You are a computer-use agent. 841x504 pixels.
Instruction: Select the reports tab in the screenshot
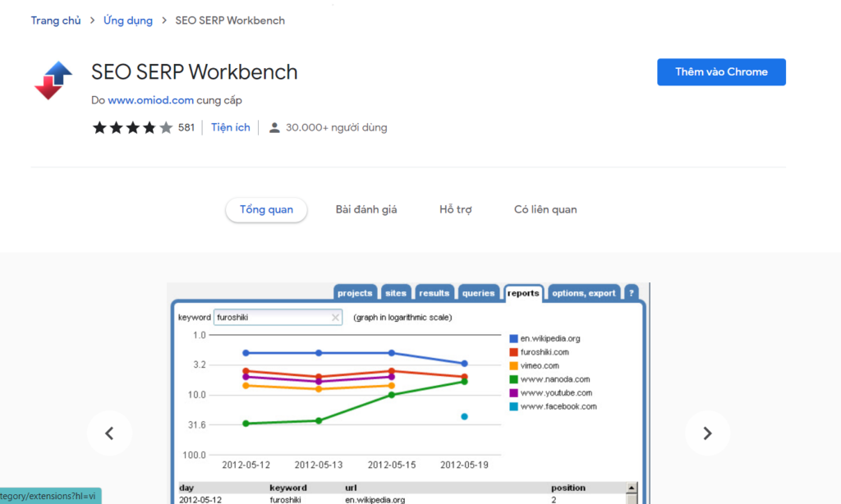tap(524, 292)
